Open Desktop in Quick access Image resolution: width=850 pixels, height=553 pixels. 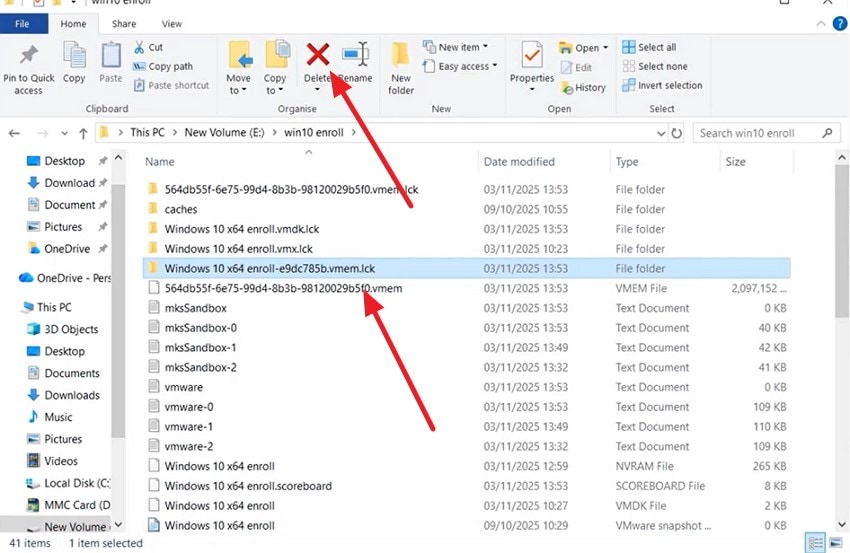coord(64,161)
